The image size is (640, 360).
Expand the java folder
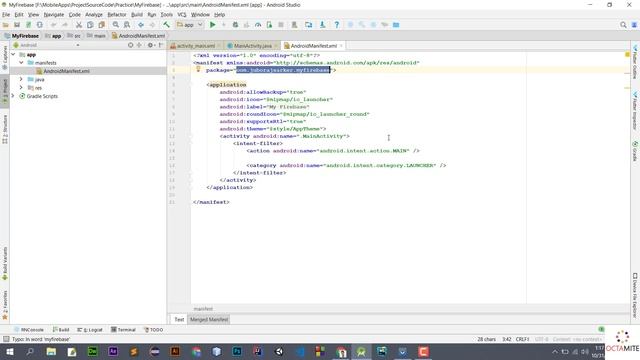(x=21, y=79)
